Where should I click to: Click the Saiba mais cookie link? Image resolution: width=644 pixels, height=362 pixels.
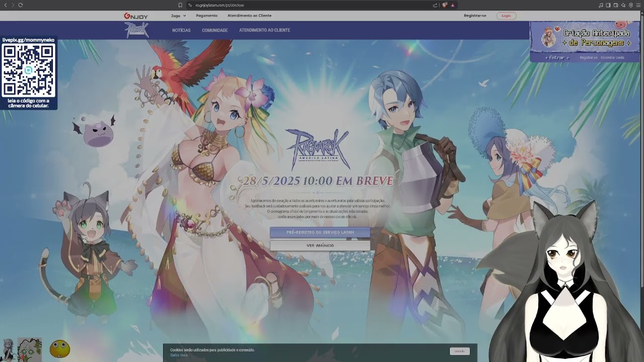pos(179,355)
